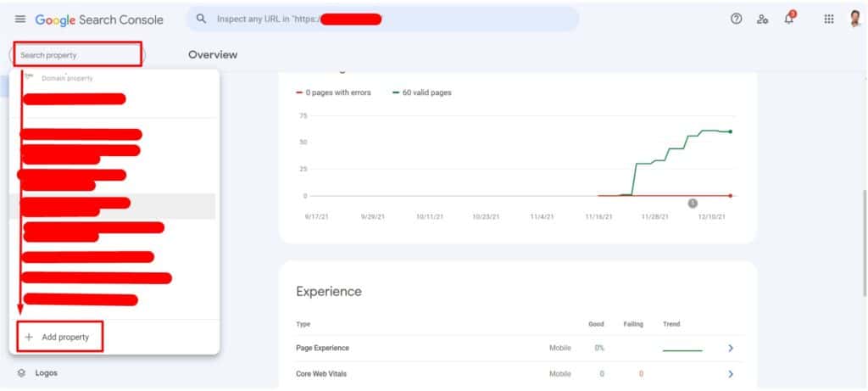The height and width of the screenshot is (391, 868).
Task: Open Logos in the sidebar
Action: [x=46, y=373]
